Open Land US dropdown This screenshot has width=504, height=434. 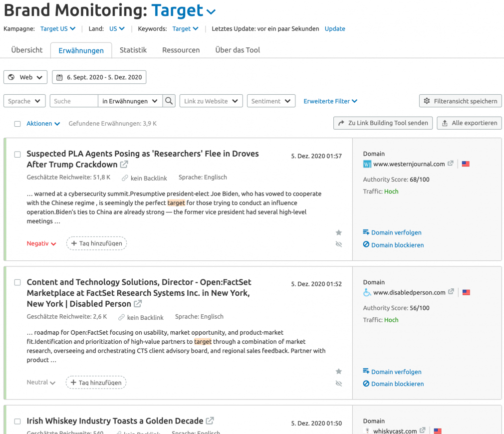pos(117,28)
